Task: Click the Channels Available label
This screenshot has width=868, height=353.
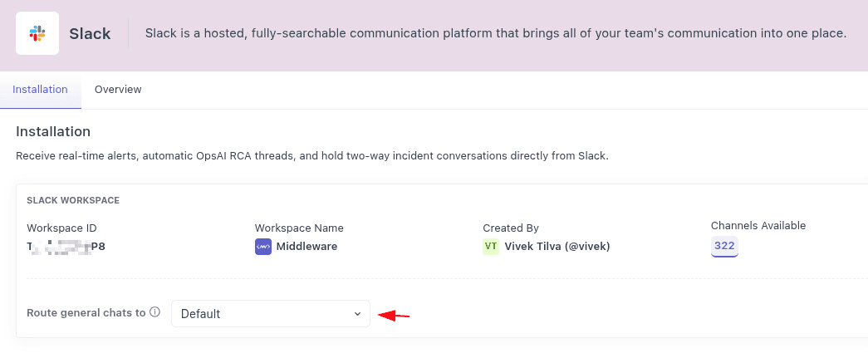Action: pos(758,225)
